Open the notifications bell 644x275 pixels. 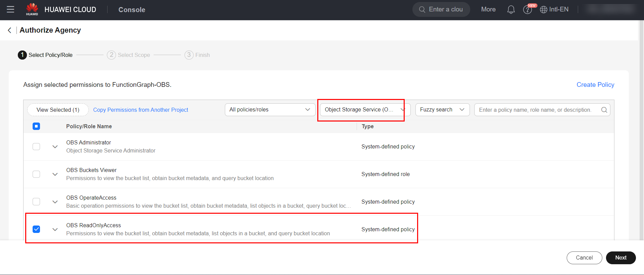(x=511, y=9)
